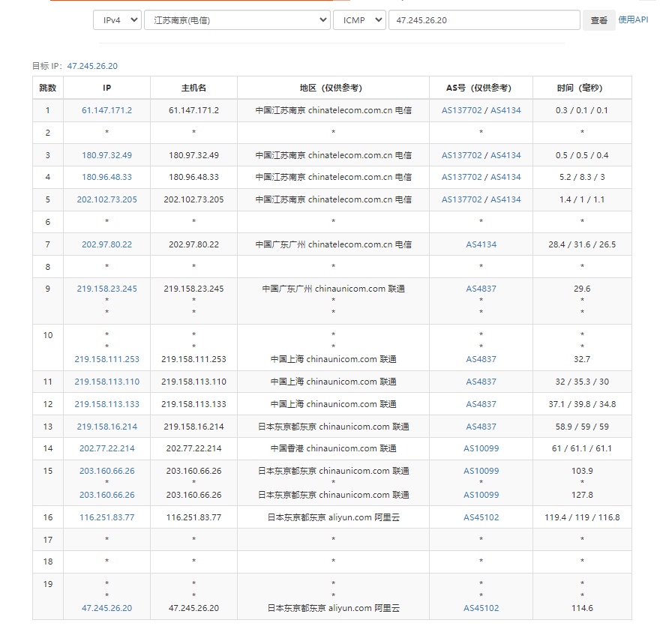This screenshot has height=629, width=672.
Task: Open IP link 219.158.113.133
Action: (x=106, y=404)
